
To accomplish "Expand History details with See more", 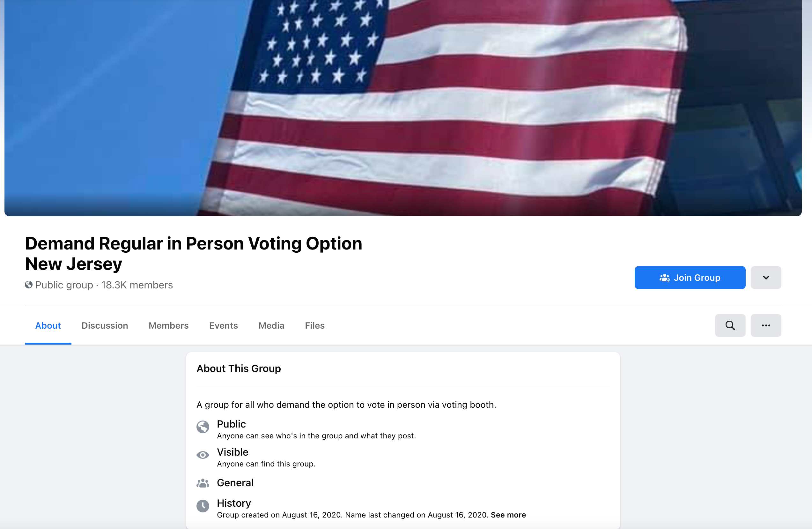I will 508,515.
